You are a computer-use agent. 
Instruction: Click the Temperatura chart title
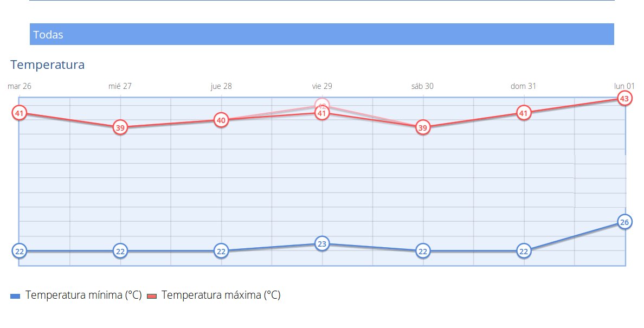(48, 65)
